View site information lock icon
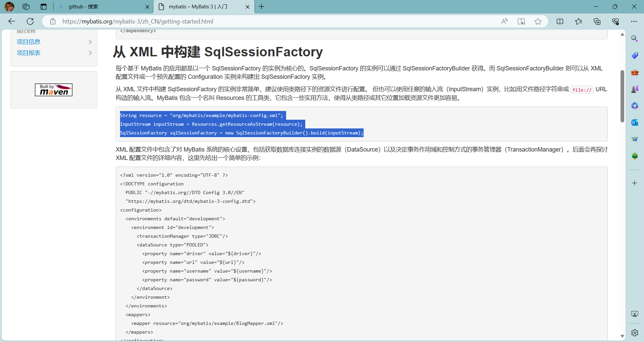 [x=53, y=21]
